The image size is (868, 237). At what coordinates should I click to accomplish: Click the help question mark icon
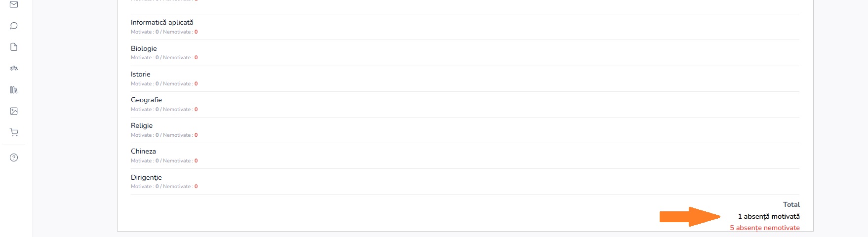point(14,158)
